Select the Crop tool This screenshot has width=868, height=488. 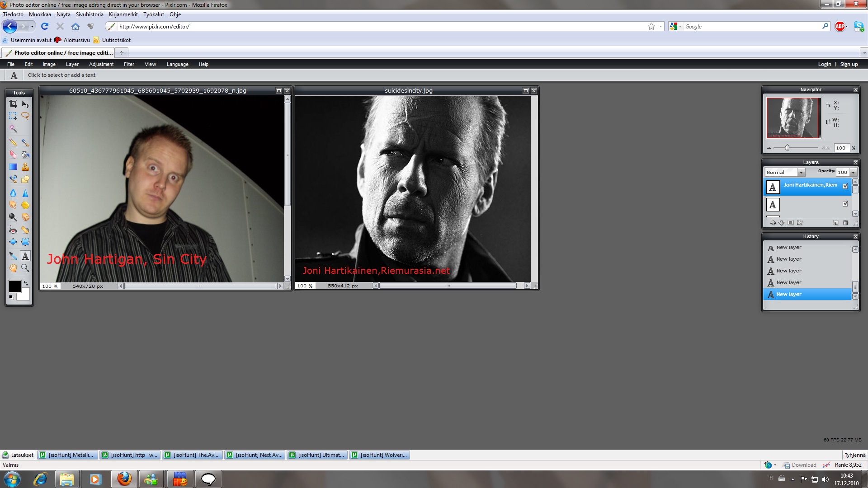13,104
